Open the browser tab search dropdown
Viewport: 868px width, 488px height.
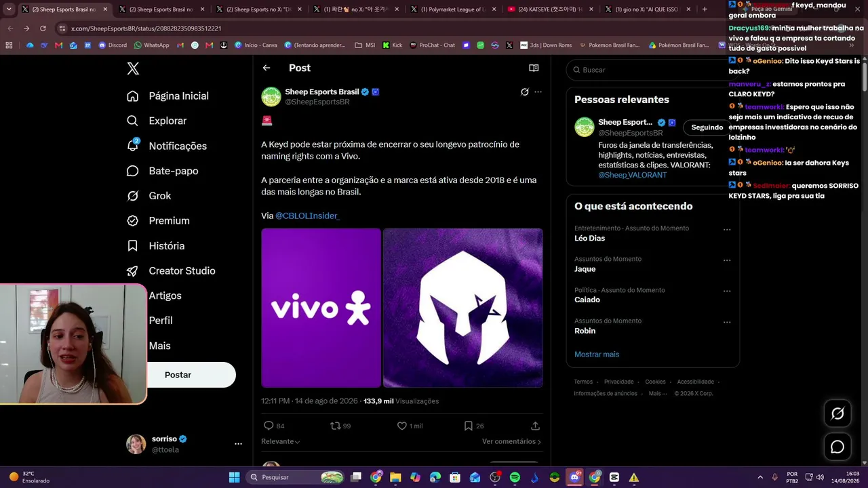click(9, 9)
